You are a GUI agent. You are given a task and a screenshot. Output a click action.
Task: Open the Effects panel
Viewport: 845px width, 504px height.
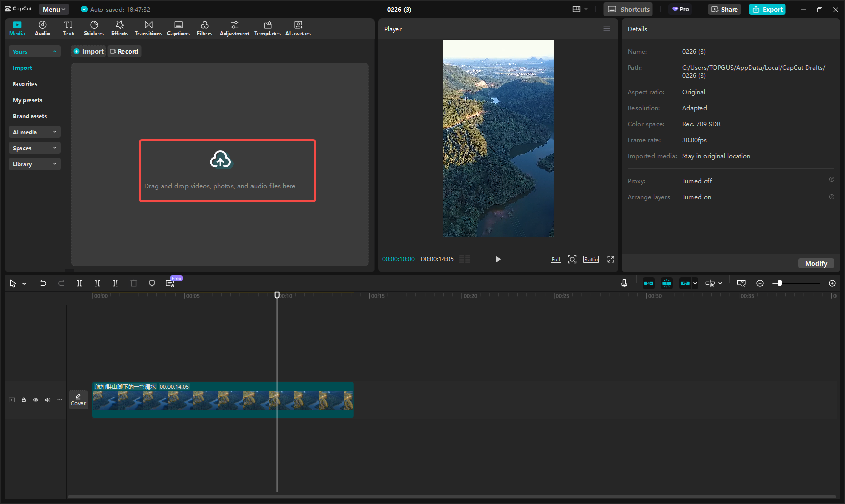[119, 28]
